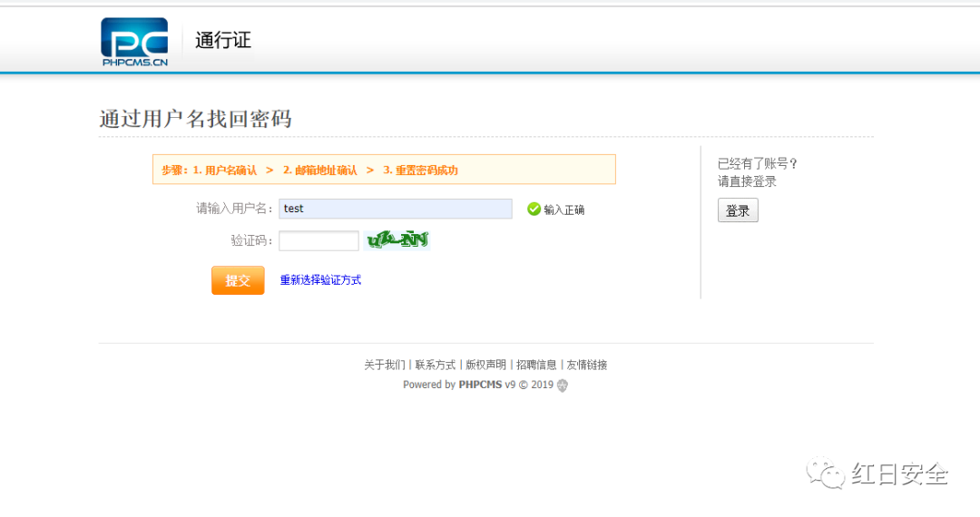This screenshot has height=517, width=980.
Task: Refresh the captcha image
Action: click(x=397, y=240)
